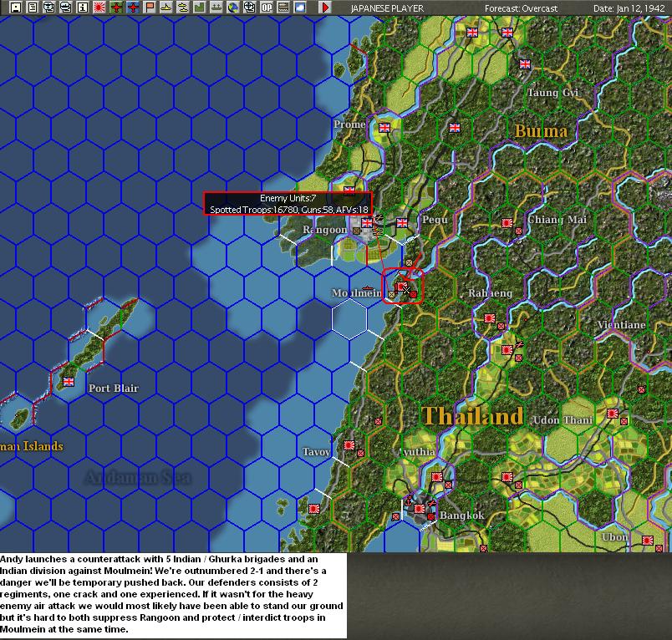Click the cloud weather toolbar icon
This screenshot has width=672, height=640.
(x=300, y=8)
